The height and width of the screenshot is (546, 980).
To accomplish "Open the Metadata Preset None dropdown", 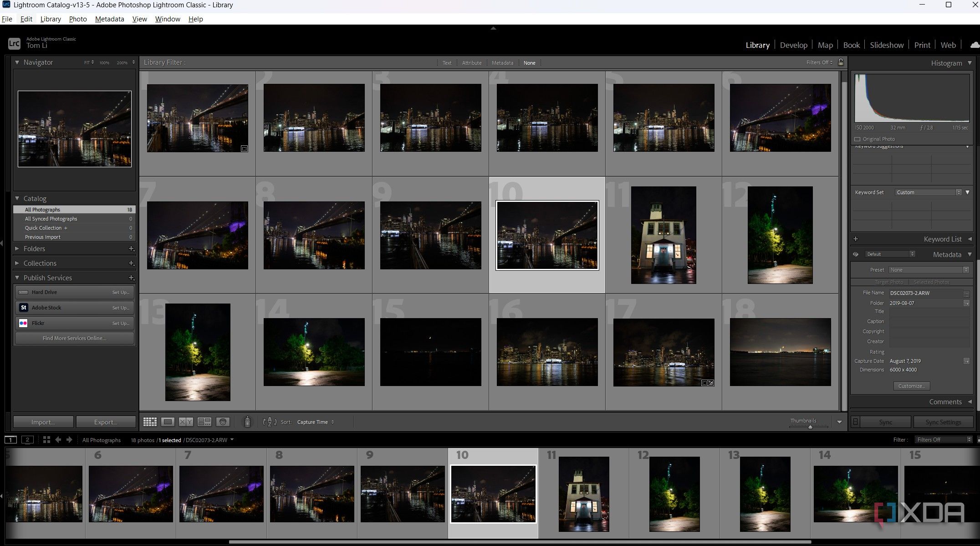I will click(929, 270).
